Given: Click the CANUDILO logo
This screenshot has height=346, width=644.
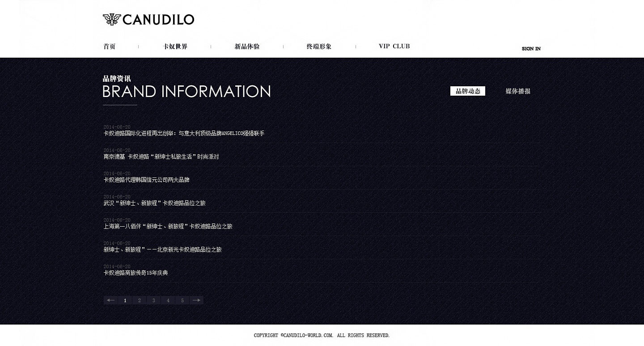Looking at the screenshot, I should (148, 19).
